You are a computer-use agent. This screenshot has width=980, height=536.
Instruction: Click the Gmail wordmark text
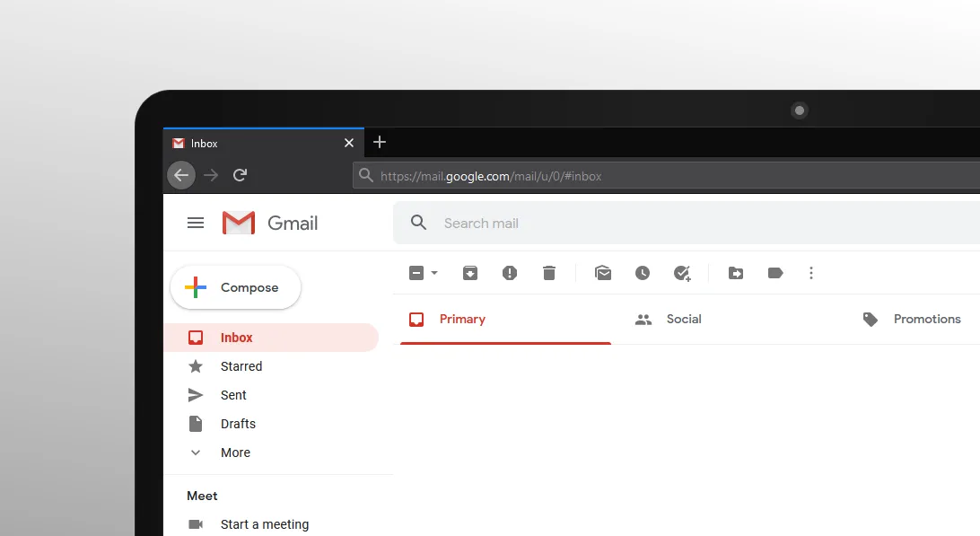click(293, 224)
